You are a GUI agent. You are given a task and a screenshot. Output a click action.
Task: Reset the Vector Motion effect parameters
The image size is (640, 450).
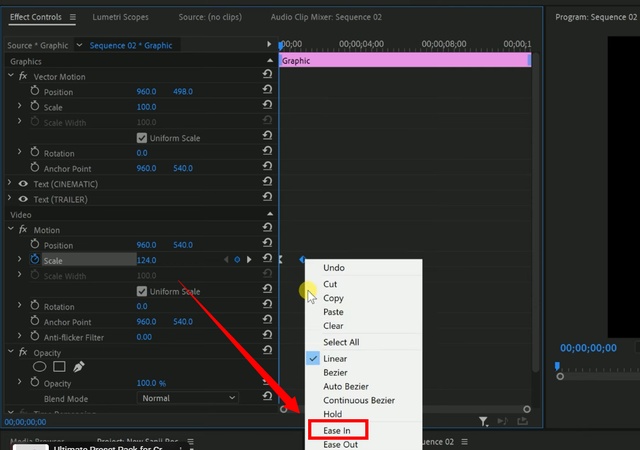pyautogui.click(x=267, y=76)
